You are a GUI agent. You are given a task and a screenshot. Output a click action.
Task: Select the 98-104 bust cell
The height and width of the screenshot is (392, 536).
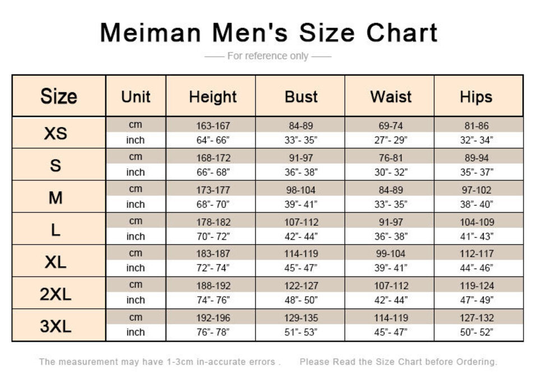[301, 190]
